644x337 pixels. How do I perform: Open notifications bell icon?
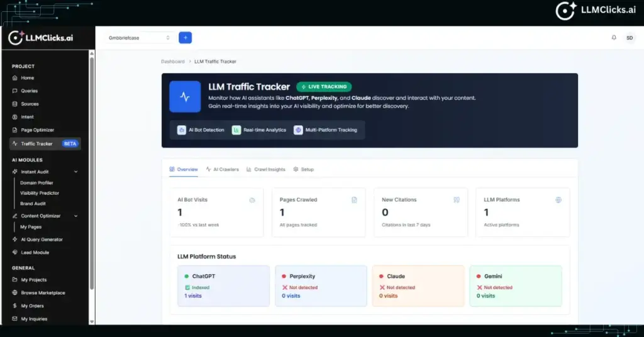pyautogui.click(x=614, y=38)
